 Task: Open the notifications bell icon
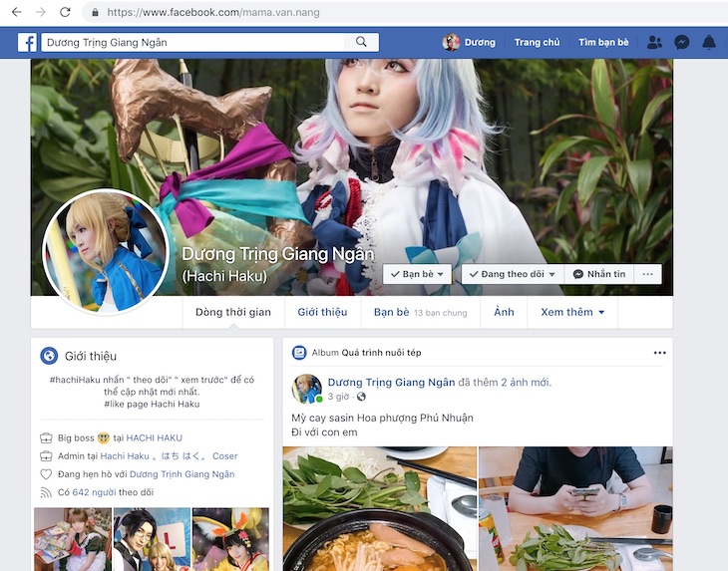pyautogui.click(x=709, y=42)
